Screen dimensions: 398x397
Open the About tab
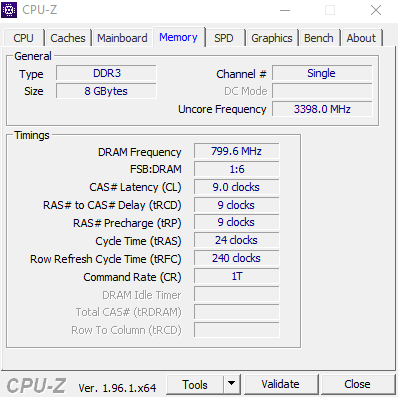(x=361, y=38)
